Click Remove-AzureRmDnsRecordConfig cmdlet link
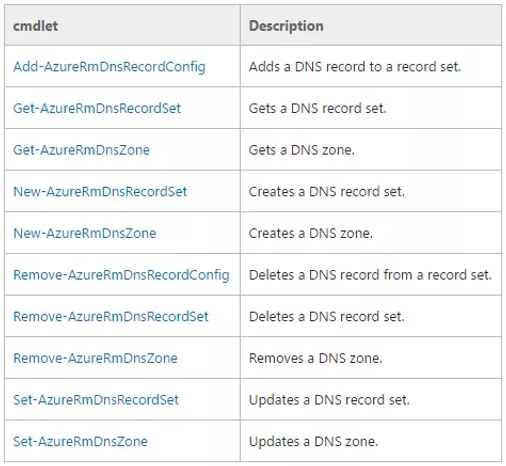506x466 pixels. pos(121,275)
